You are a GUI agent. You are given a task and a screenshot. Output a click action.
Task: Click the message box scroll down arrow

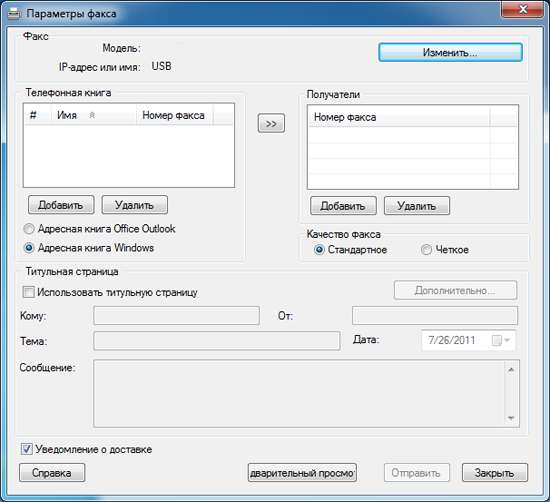[511, 418]
